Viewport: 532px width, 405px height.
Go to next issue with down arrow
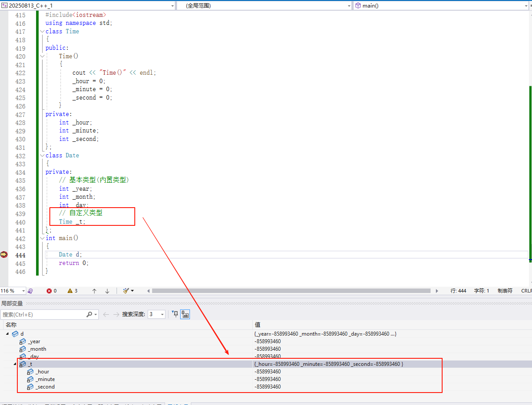click(107, 291)
